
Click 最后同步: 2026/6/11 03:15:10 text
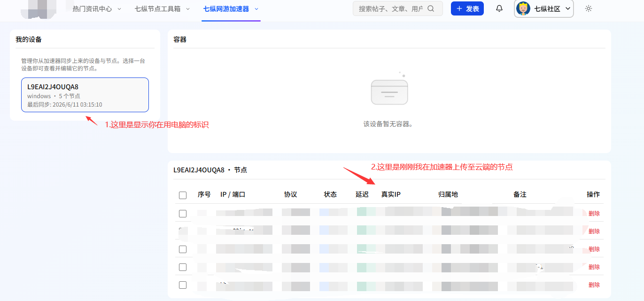(64, 105)
